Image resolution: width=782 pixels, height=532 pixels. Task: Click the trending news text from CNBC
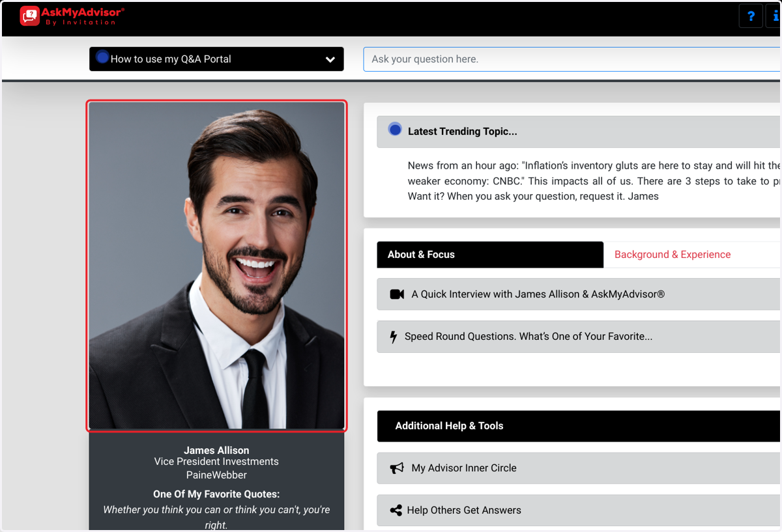click(594, 181)
